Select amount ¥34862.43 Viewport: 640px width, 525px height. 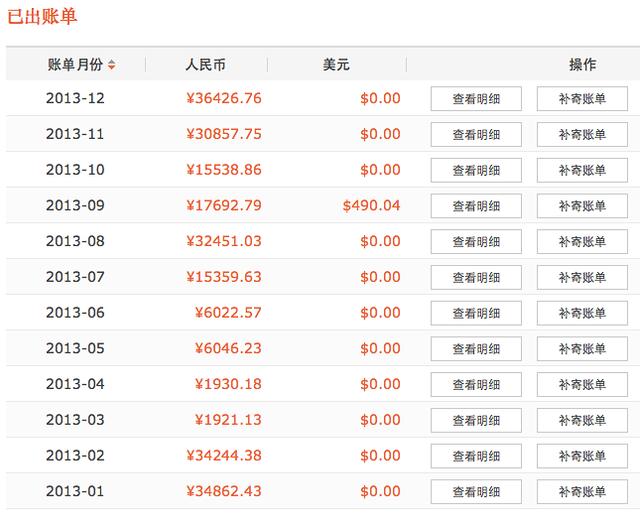coord(224,492)
